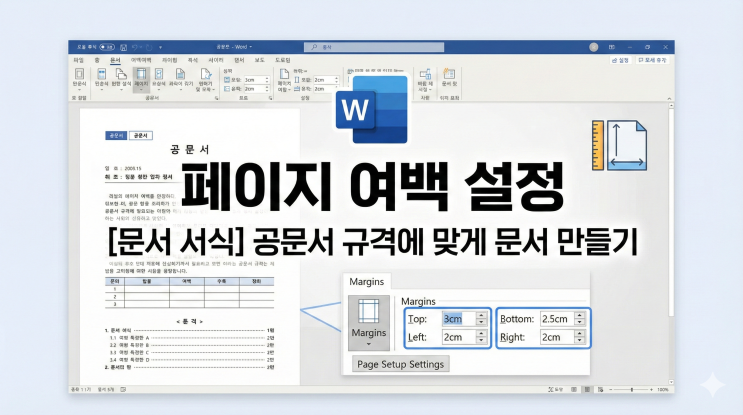Open the Ribbon Display Options icon

[x=612, y=47]
